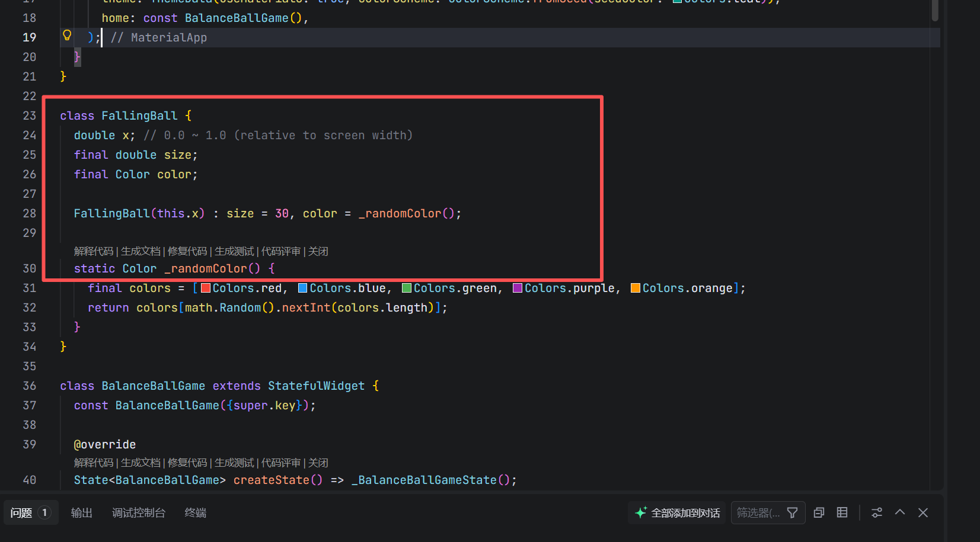The image size is (980, 542).
Task: Click 关闭 above createState line
Action: [x=318, y=463]
